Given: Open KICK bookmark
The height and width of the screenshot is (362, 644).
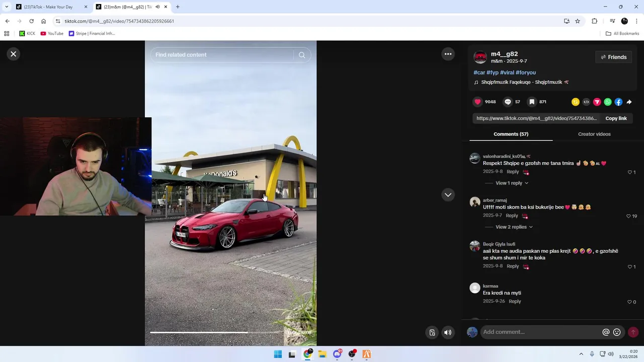Looking at the screenshot, I should click(x=27, y=34).
